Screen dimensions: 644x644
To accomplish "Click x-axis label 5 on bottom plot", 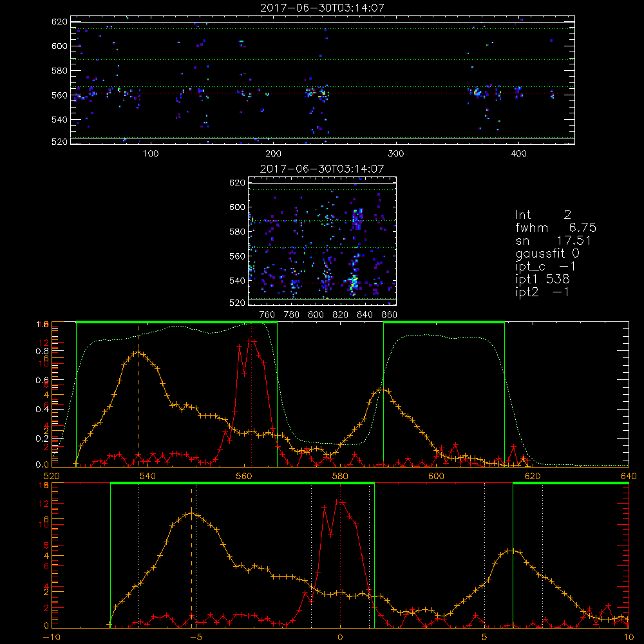I will [x=484, y=638].
